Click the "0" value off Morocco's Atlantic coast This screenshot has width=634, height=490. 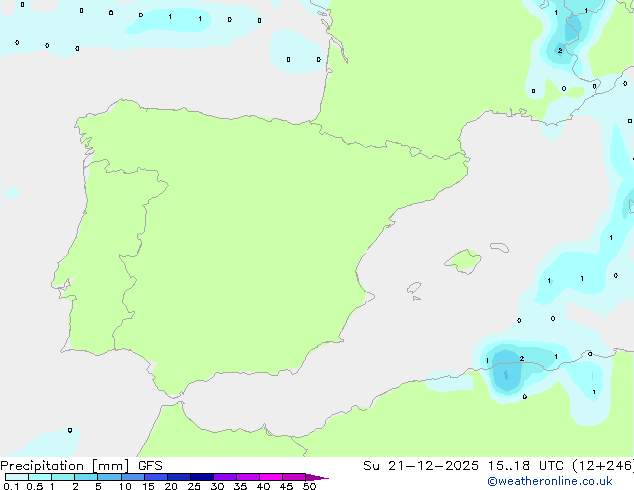tap(70, 430)
